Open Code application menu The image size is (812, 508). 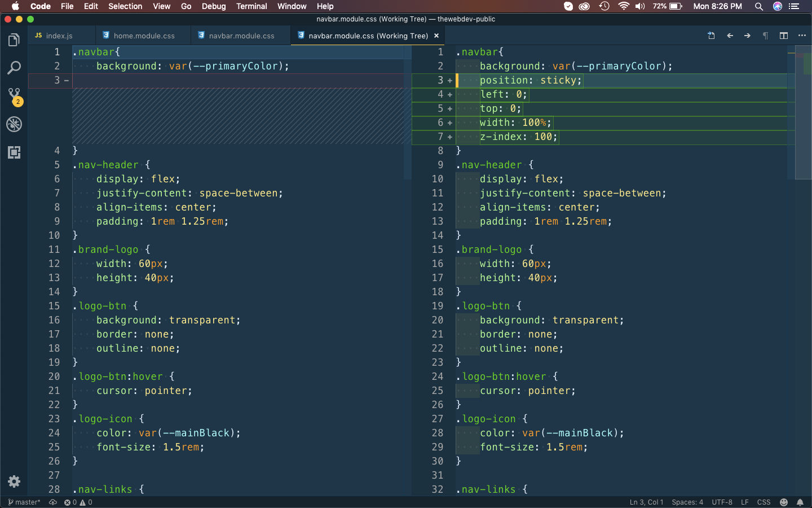(x=40, y=6)
